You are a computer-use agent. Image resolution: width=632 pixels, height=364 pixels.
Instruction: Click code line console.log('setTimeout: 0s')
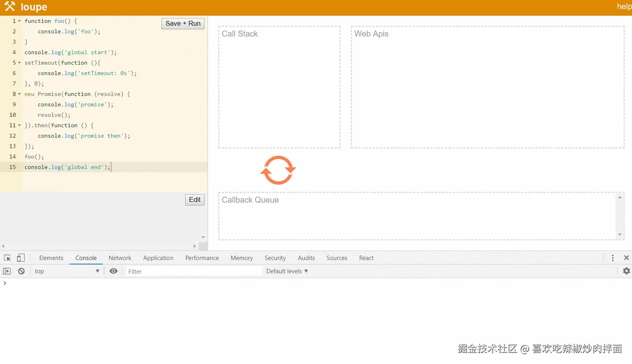87,73
